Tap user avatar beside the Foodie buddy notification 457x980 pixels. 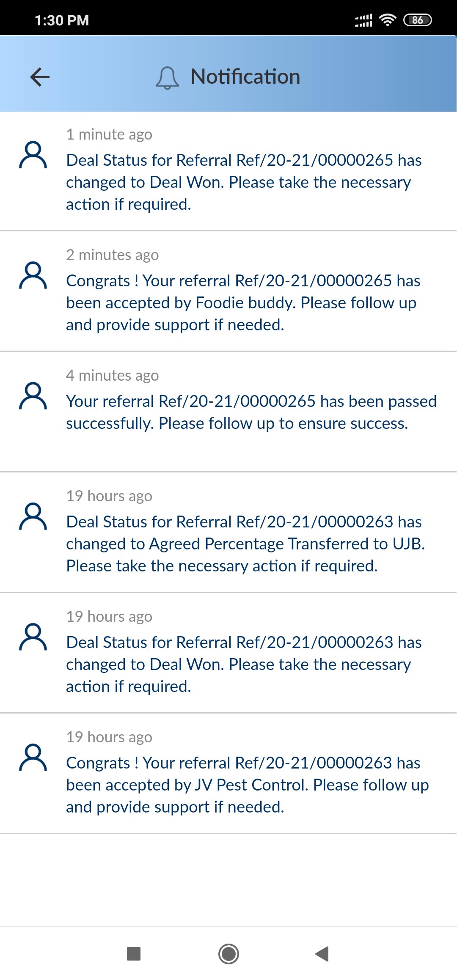pos(33,276)
